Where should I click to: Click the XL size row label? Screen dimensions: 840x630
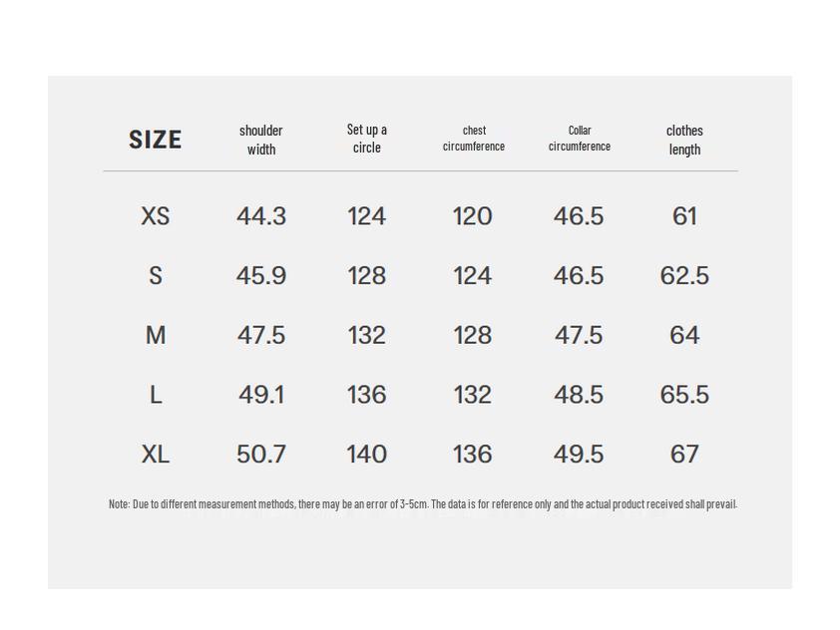point(156,455)
